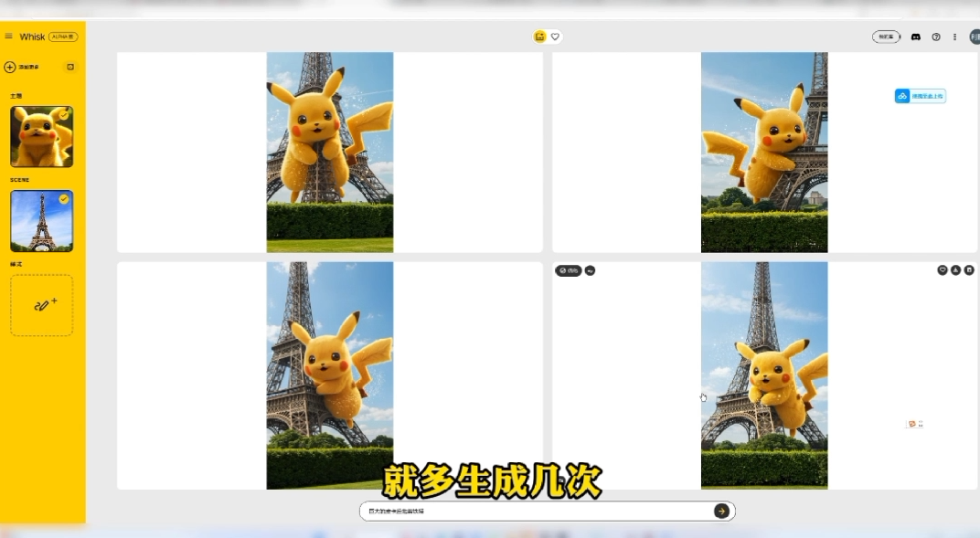Click the yellow image mode icon at top center
The image size is (980, 538).
(539, 37)
